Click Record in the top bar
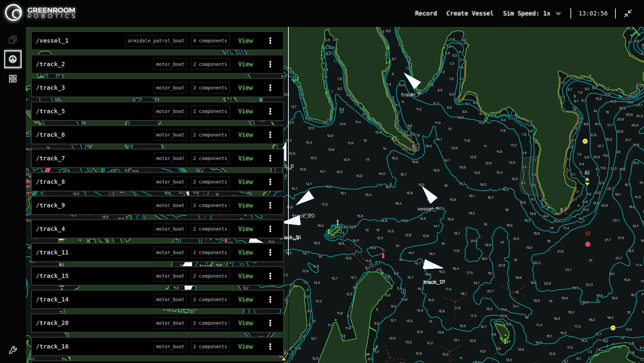The image size is (644, 363). click(x=426, y=13)
